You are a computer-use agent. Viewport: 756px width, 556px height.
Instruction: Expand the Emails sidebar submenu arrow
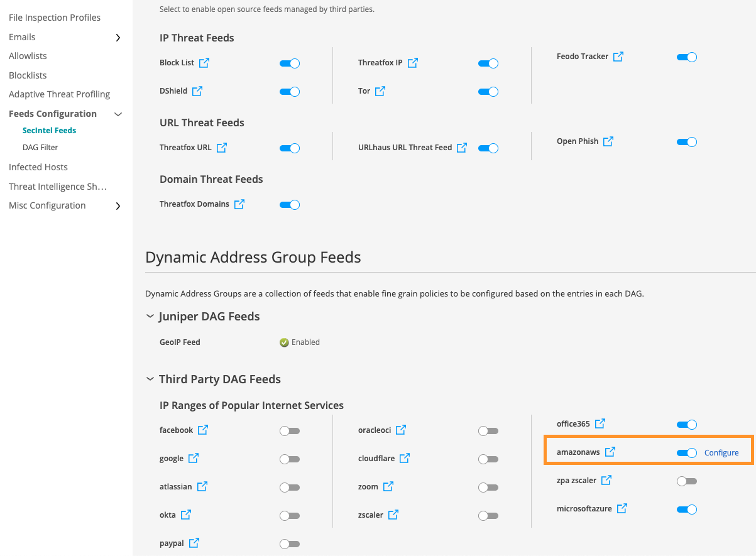pos(118,38)
